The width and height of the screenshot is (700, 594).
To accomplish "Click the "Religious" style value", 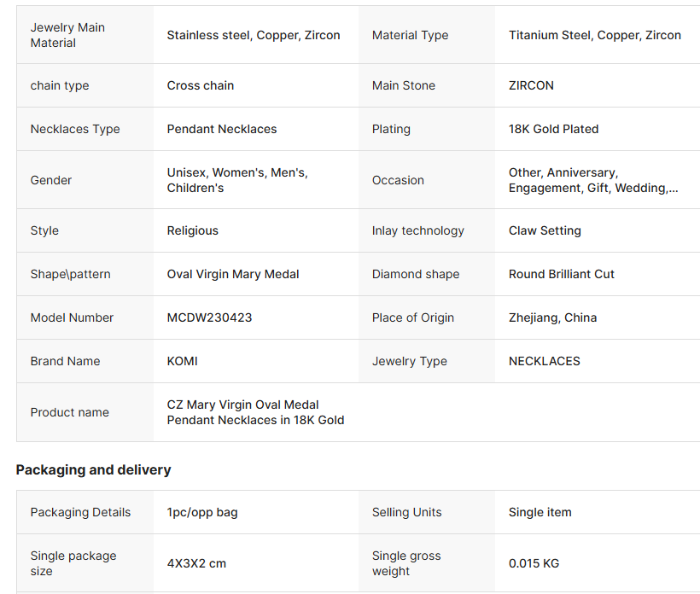I will [193, 230].
